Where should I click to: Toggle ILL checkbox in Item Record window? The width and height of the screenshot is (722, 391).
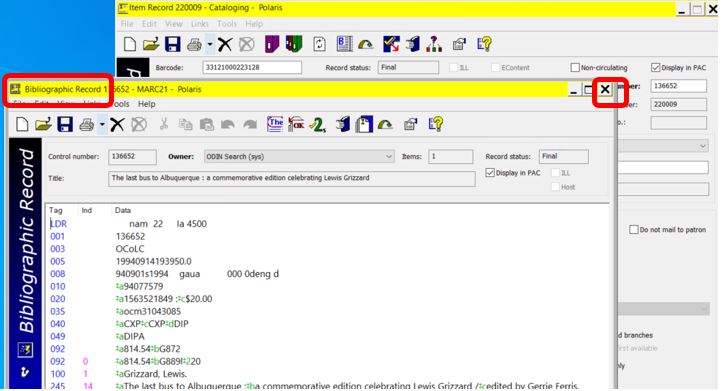pos(454,68)
